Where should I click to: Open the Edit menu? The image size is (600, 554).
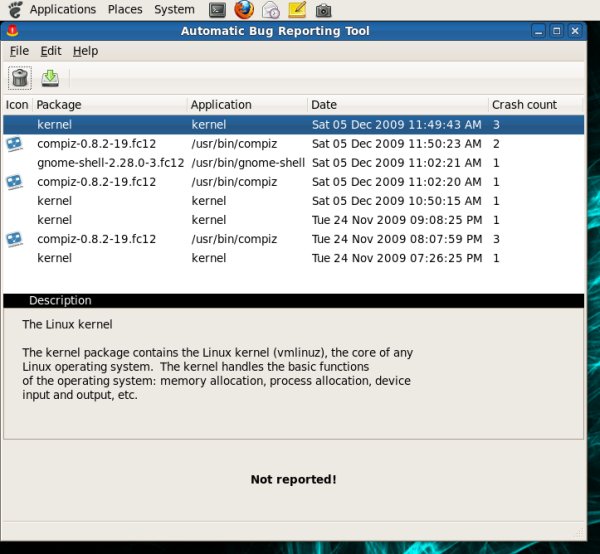[51, 51]
